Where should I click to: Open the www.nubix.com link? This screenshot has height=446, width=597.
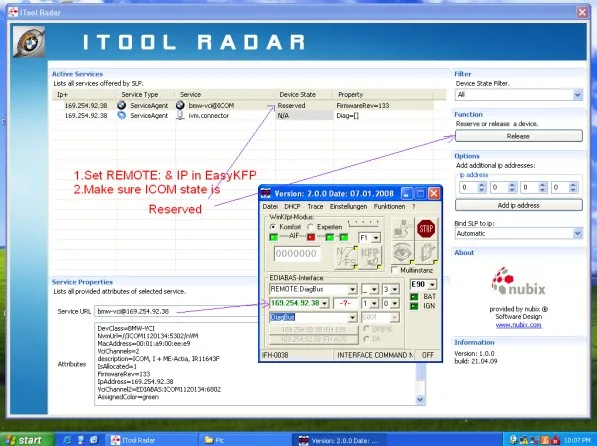pyautogui.click(x=518, y=325)
